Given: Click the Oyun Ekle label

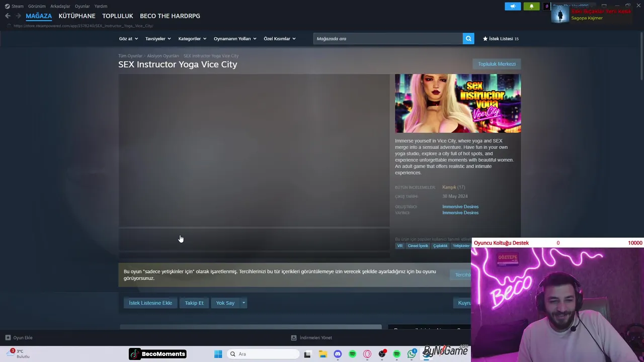Looking at the screenshot, I should 23,338.
